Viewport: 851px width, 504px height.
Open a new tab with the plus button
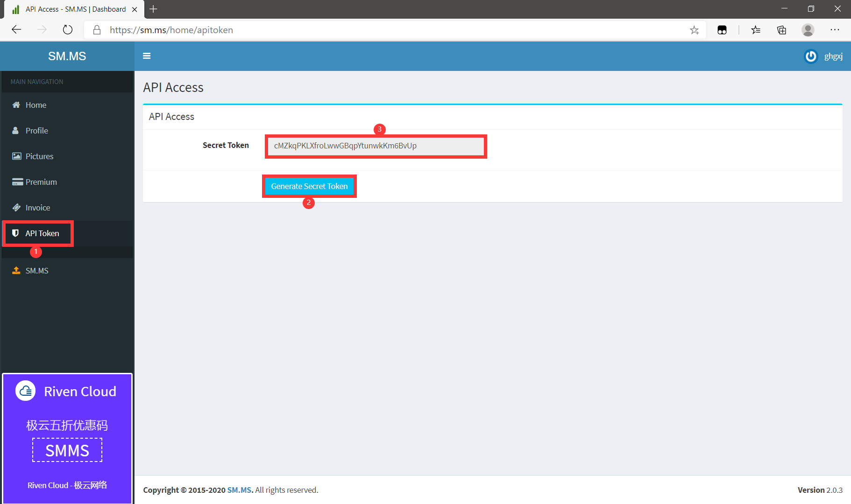point(153,9)
